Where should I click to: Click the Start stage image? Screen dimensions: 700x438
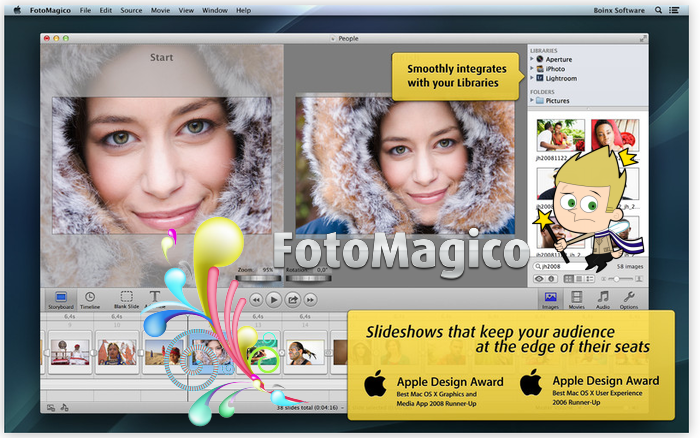click(x=162, y=166)
